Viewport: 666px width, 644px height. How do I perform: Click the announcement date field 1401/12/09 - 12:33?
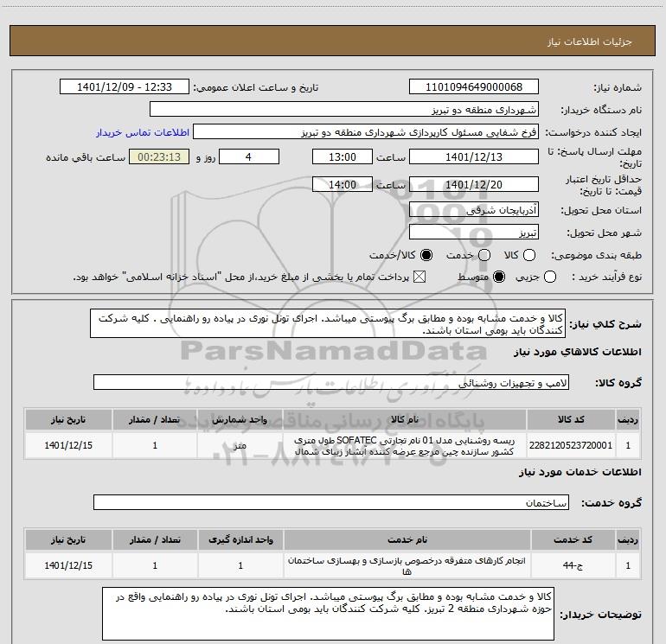[x=125, y=86]
